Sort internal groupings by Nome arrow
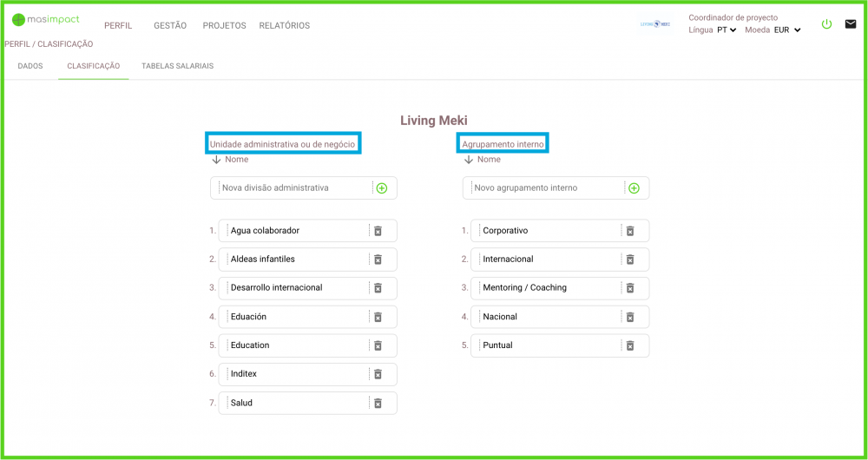The image size is (868, 460). coord(469,160)
